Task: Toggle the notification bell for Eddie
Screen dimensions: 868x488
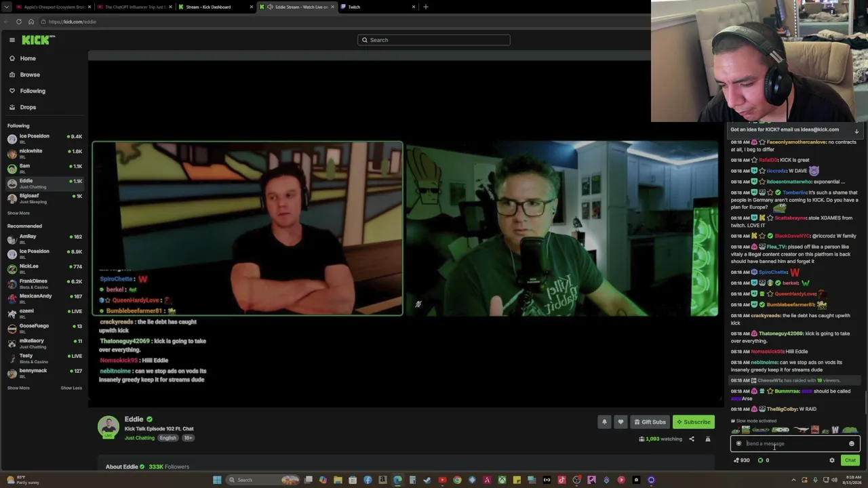Action: (x=604, y=422)
